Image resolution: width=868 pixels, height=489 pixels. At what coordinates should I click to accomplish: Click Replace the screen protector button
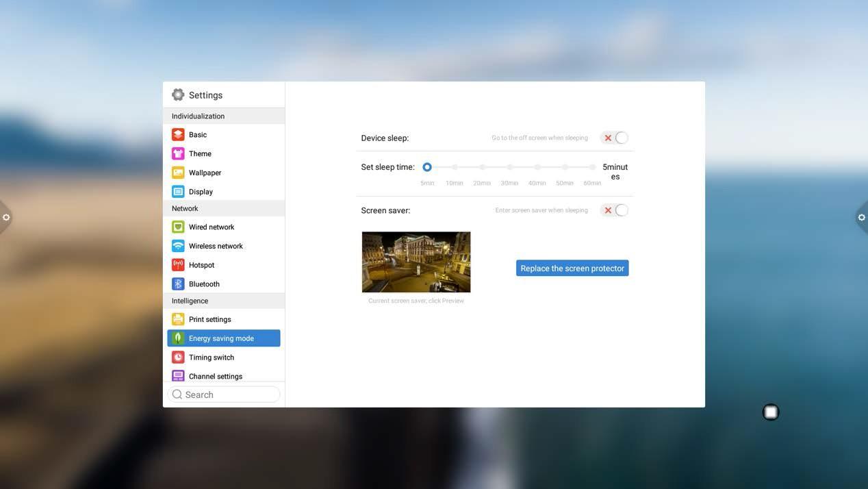[x=572, y=268]
